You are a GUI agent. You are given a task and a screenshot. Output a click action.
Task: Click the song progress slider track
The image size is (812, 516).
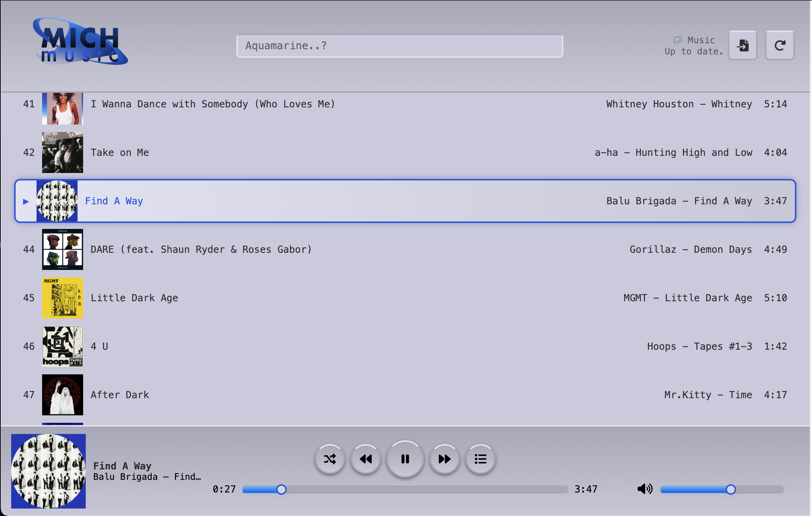(x=405, y=490)
